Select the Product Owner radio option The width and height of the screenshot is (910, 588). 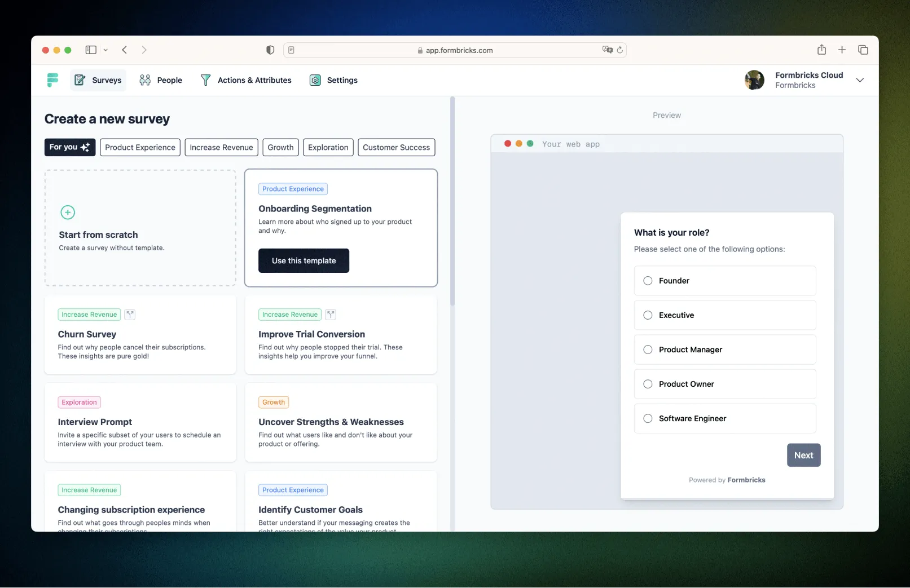pyautogui.click(x=648, y=384)
